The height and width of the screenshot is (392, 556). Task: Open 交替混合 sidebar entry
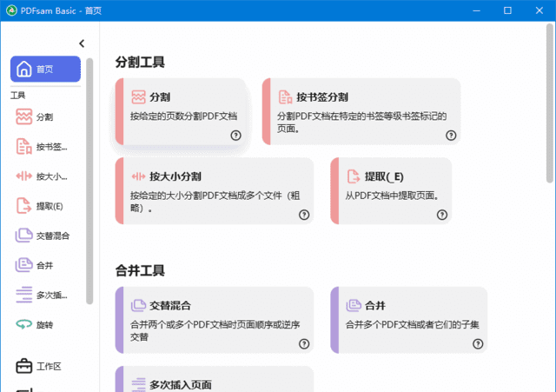(53, 236)
